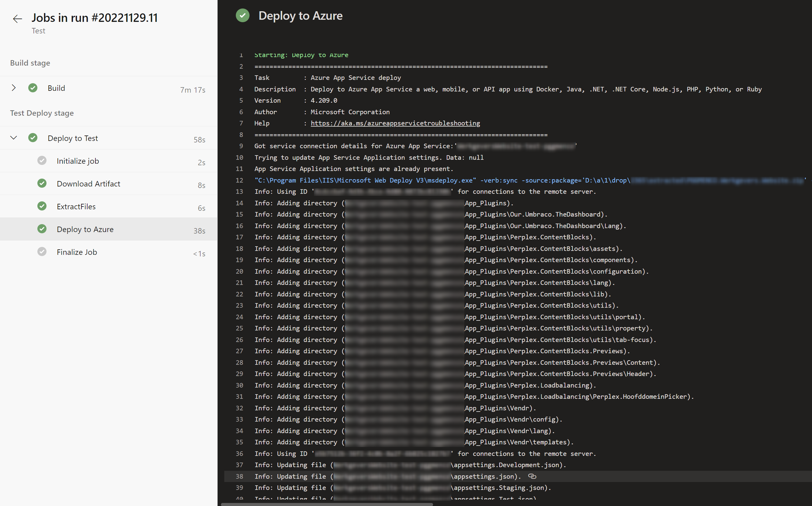Click the Initialize job status icon

coord(42,161)
